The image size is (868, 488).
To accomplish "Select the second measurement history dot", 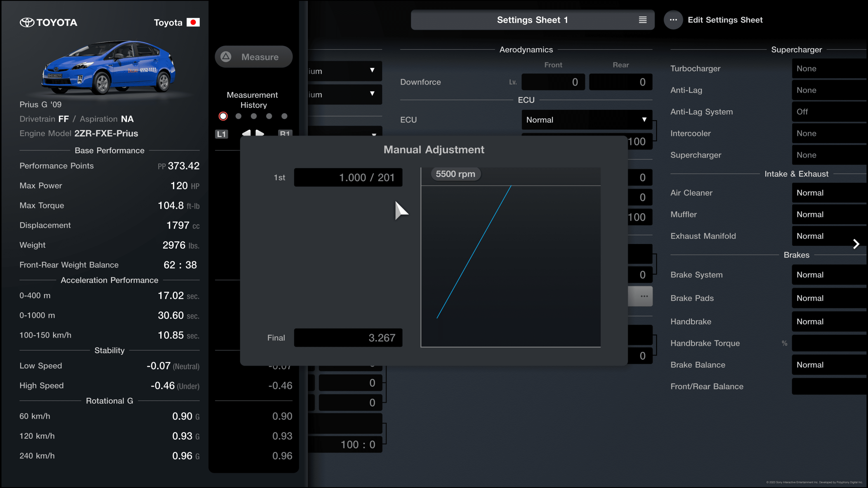I will [238, 116].
